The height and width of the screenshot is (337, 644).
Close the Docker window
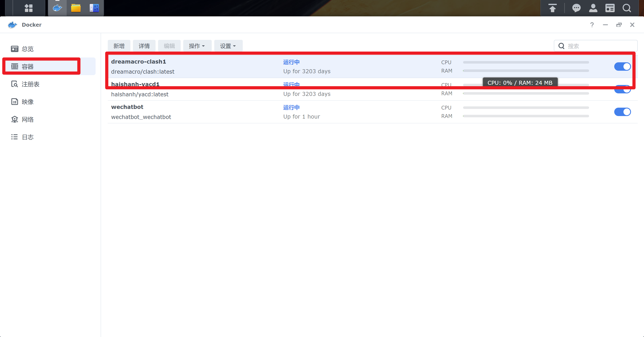632,25
